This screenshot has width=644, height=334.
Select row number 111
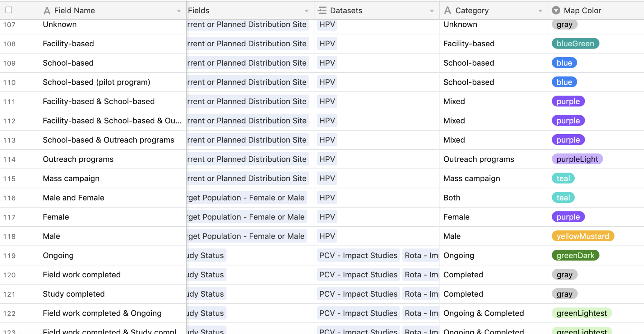pos(9,102)
